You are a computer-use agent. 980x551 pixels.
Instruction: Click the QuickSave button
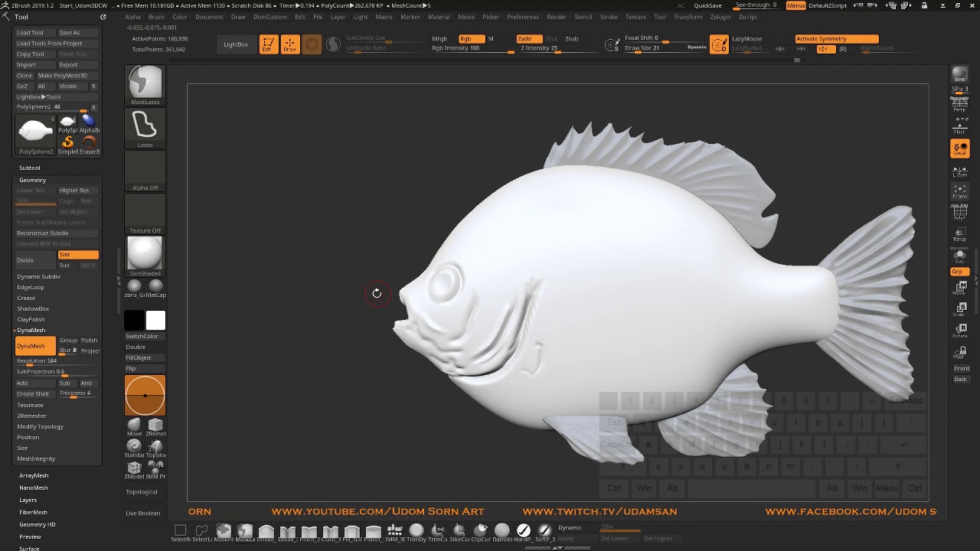tap(708, 5)
